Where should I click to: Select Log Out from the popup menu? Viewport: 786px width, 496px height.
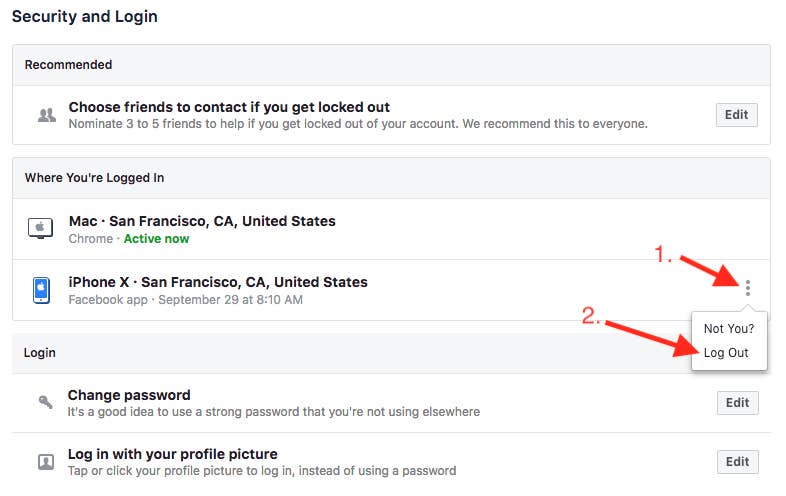(726, 353)
